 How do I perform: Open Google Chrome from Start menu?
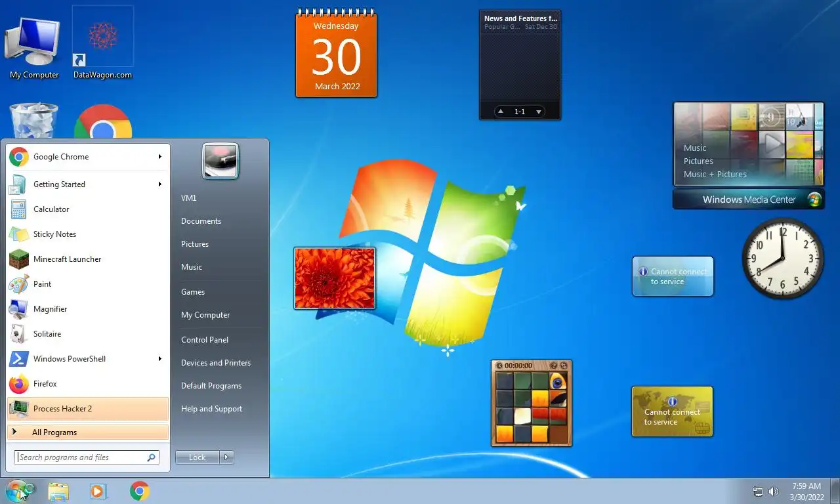88,157
